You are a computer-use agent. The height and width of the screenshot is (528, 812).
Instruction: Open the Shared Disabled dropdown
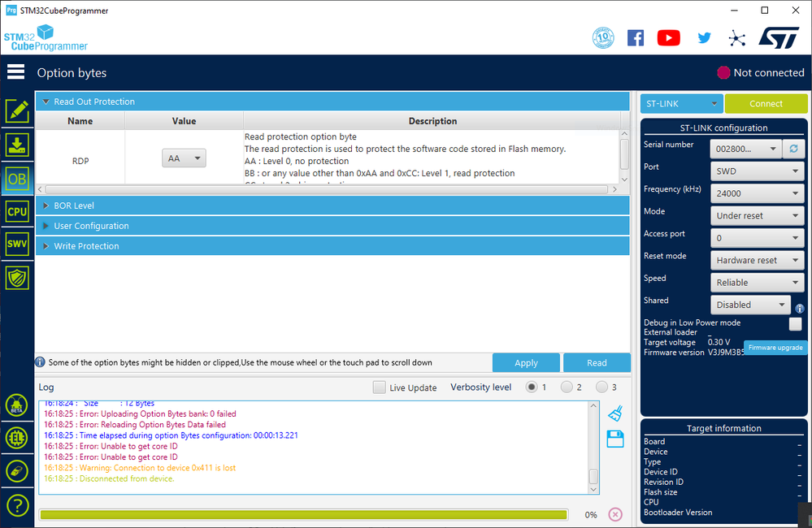(750, 305)
